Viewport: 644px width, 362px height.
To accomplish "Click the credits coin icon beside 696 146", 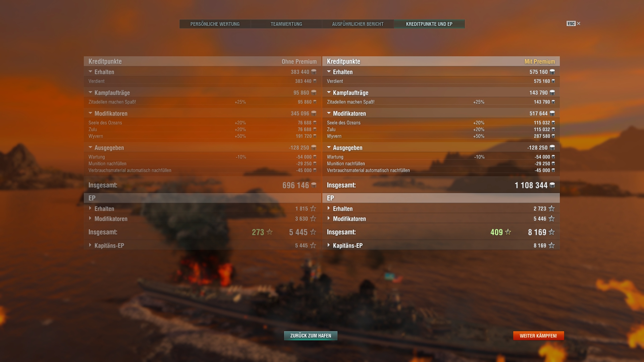I will click(x=314, y=185).
